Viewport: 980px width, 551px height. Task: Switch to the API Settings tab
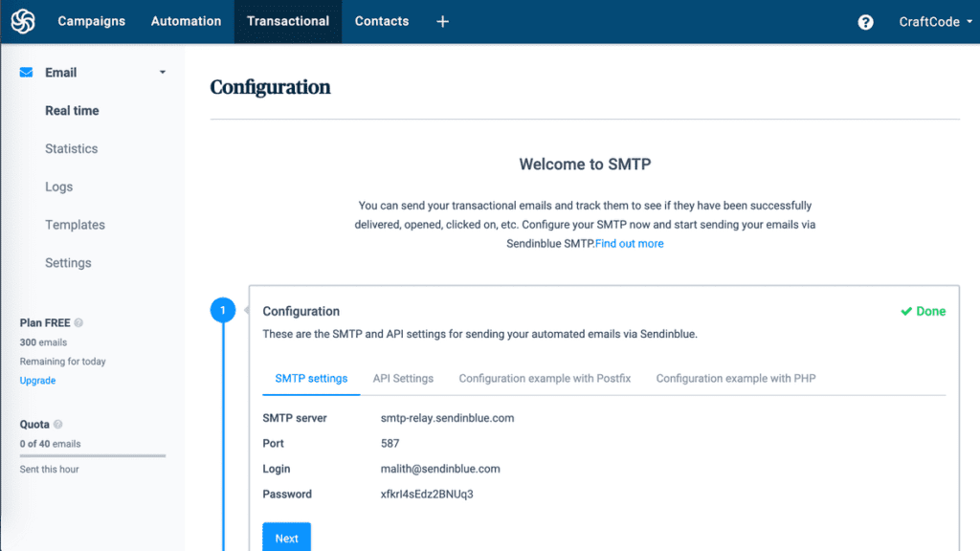point(403,379)
